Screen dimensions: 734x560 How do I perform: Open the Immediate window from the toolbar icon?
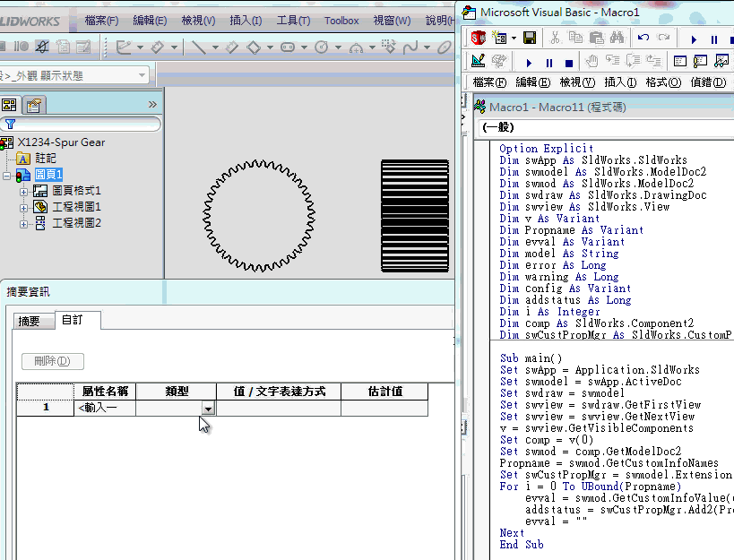point(699,60)
